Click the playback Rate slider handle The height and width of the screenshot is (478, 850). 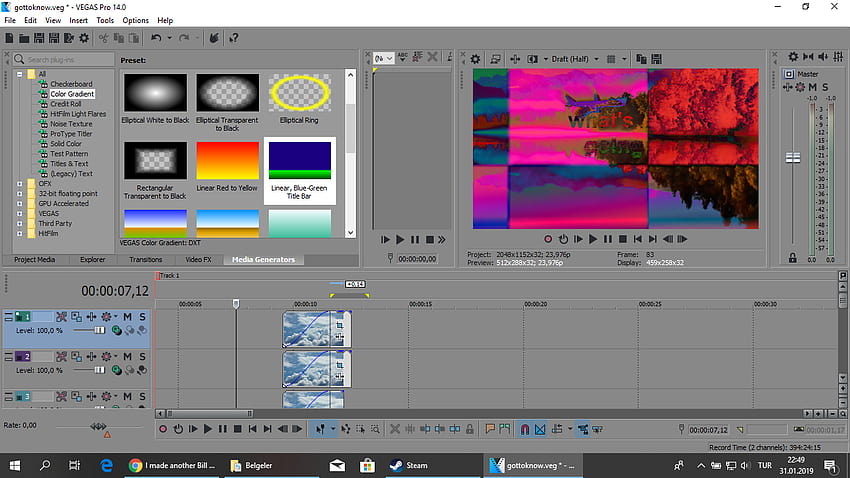[98, 427]
